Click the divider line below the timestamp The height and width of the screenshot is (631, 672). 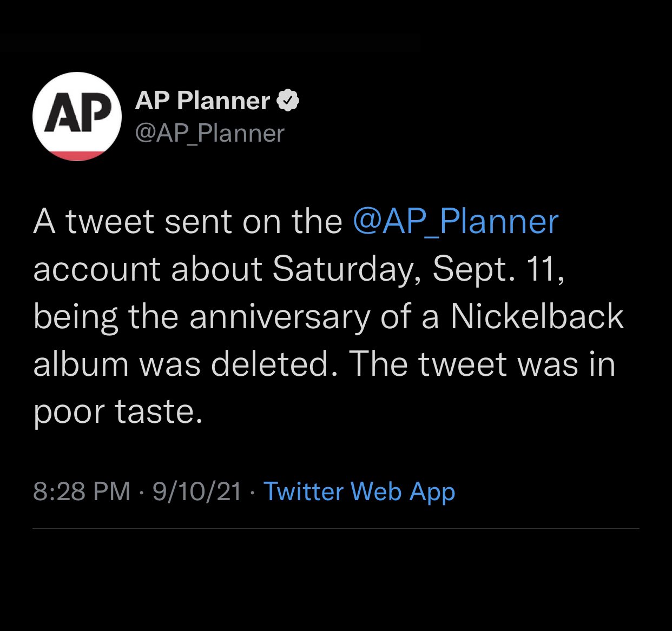(335, 528)
